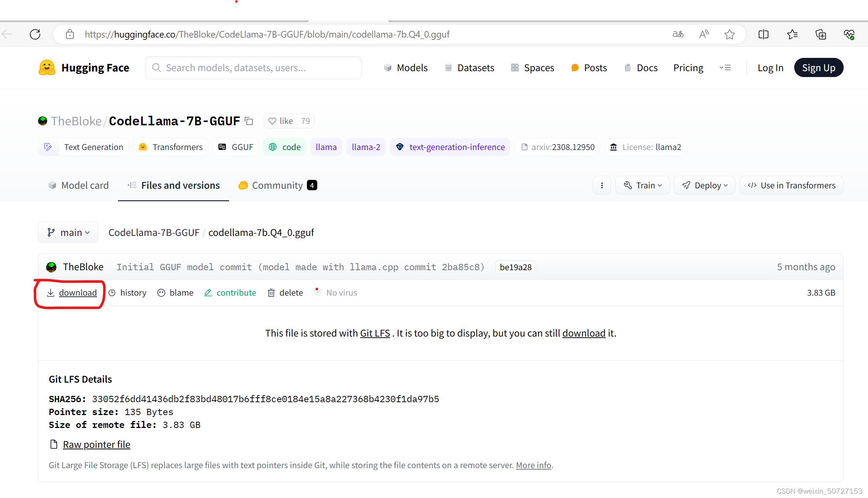Open the split screen icon
The width and height of the screenshot is (868, 498).
(x=763, y=34)
